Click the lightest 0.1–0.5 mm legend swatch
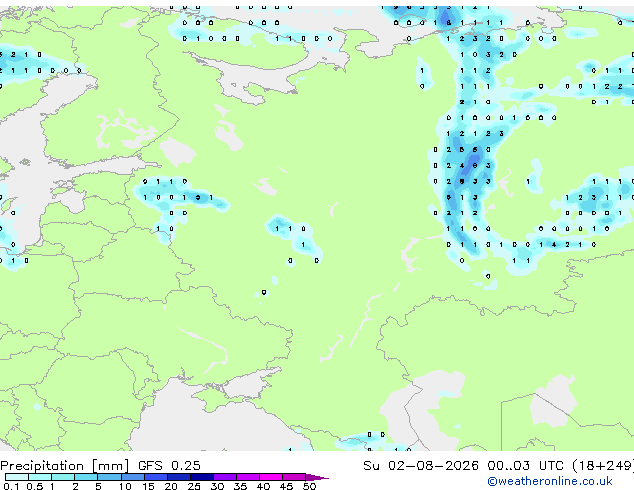The height and width of the screenshot is (490, 634). (x=17, y=477)
